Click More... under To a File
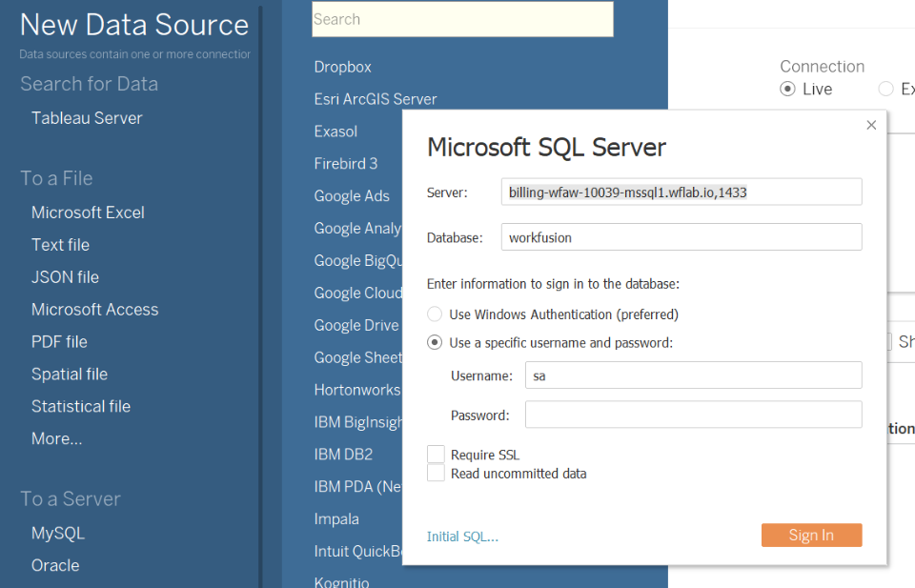 coord(57,438)
